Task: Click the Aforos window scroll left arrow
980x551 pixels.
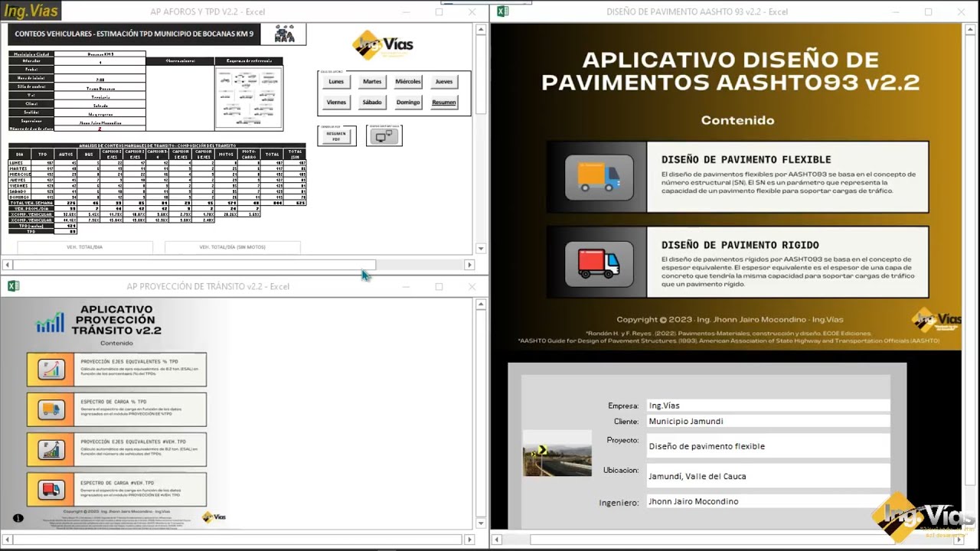Action: pos(8,265)
